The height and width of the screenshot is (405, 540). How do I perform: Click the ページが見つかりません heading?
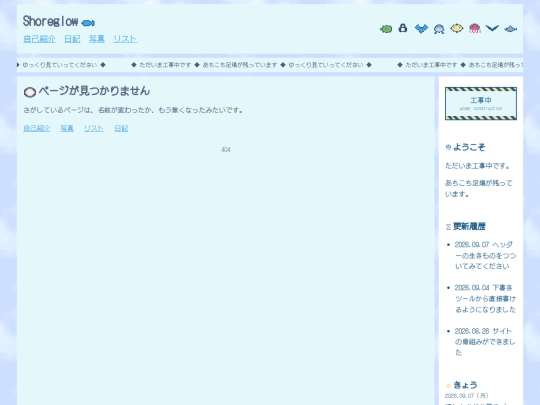94,91
